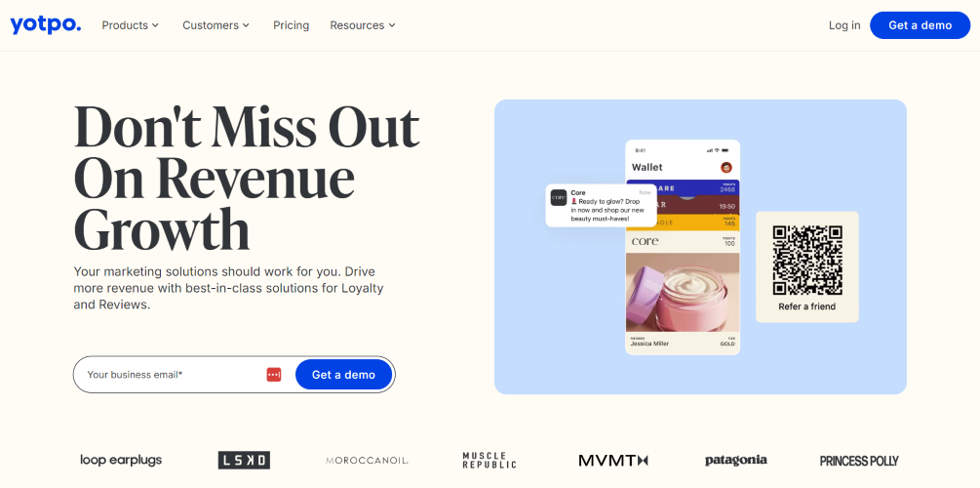
Task: Click the patagonia brand logo
Action: point(735,461)
